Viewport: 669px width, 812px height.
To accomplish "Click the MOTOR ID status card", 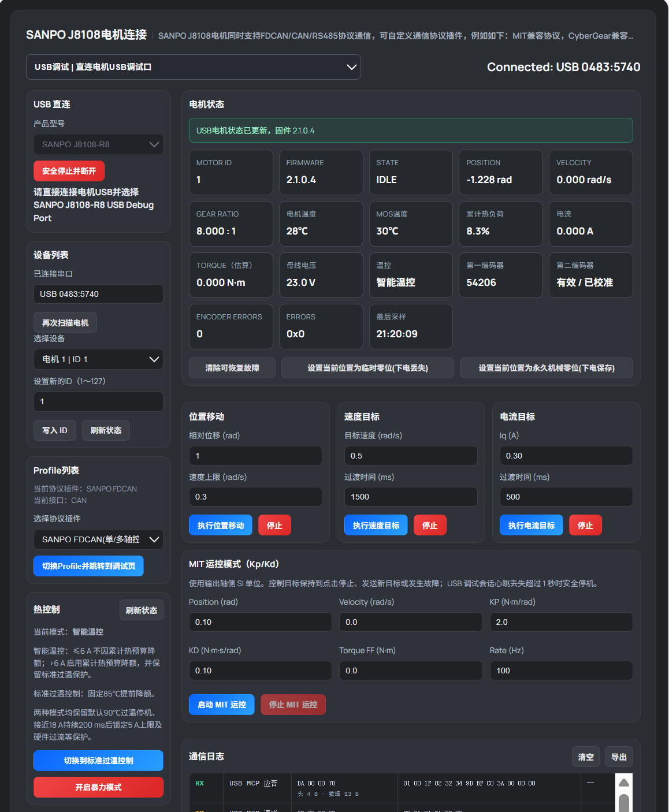I will tap(231, 172).
